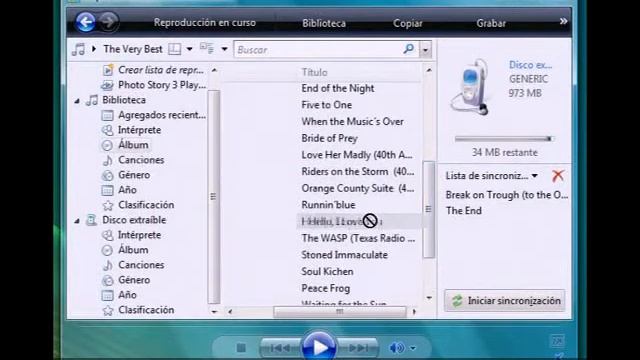Select Género under Biblioteca
640x360 pixels.
tap(134, 175)
